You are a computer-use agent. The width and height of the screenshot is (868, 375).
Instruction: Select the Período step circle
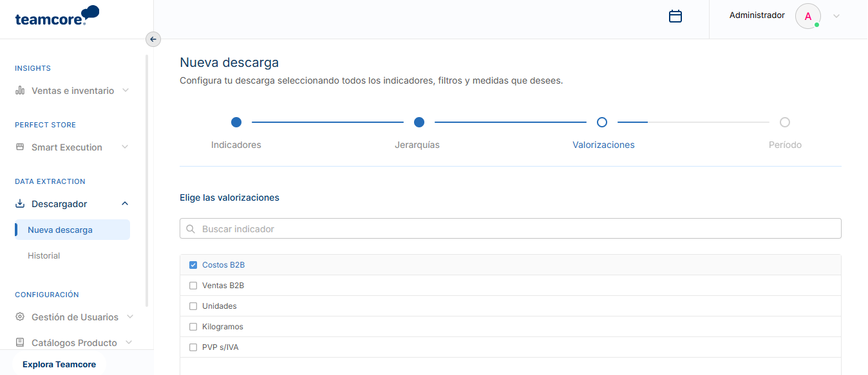point(785,122)
